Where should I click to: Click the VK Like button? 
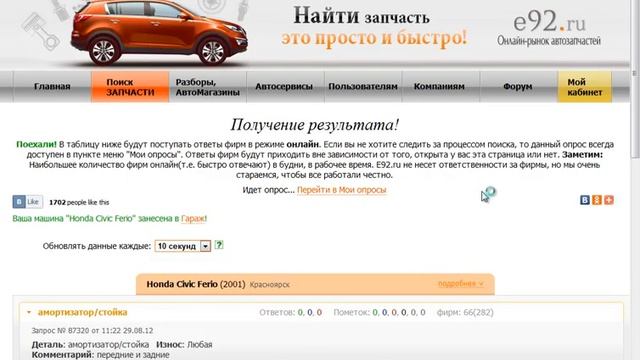[x=27, y=202]
